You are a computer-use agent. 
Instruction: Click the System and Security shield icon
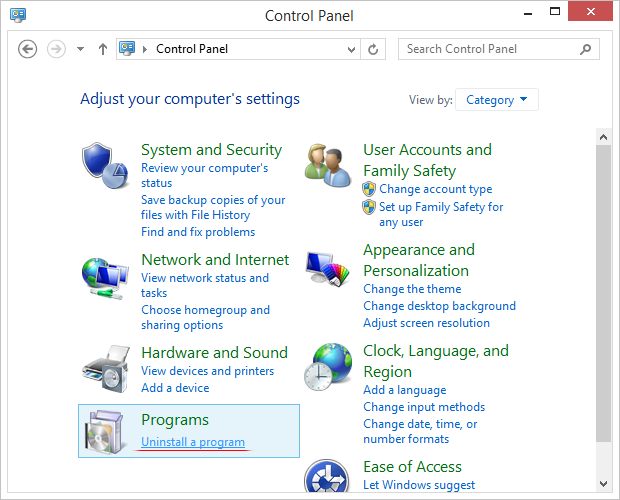105,166
